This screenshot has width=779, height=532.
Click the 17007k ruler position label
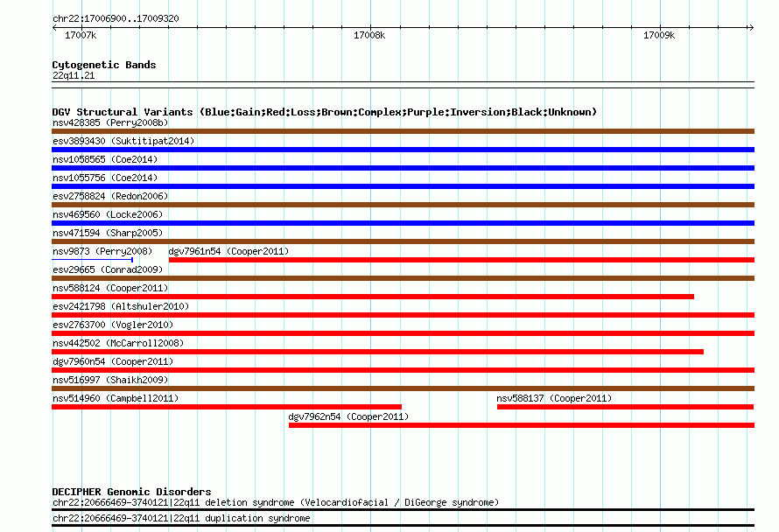coord(81,35)
